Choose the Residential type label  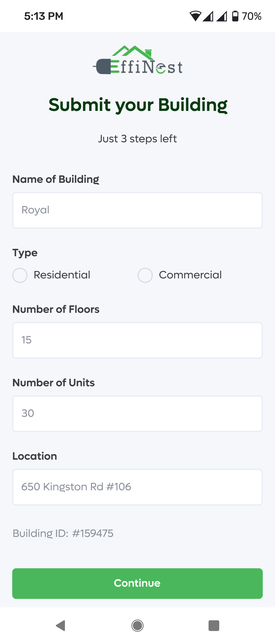point(62,275)
